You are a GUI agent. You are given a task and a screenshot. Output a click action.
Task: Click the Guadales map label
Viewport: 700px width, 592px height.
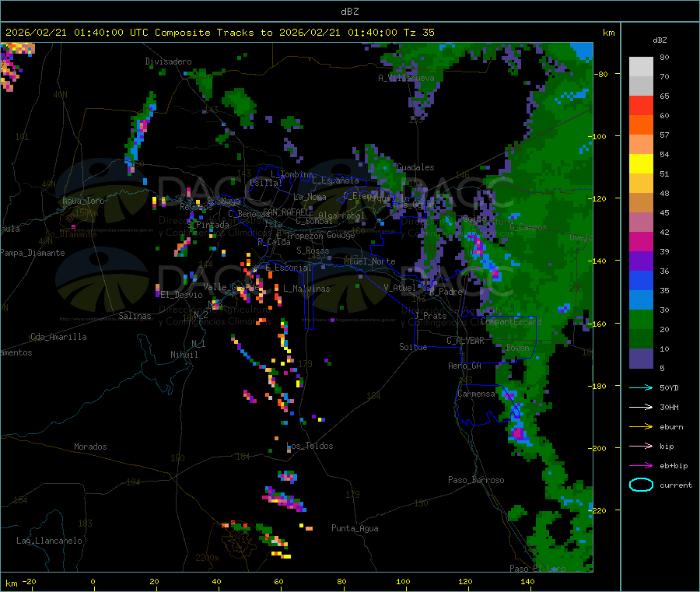tap(415, 167)
